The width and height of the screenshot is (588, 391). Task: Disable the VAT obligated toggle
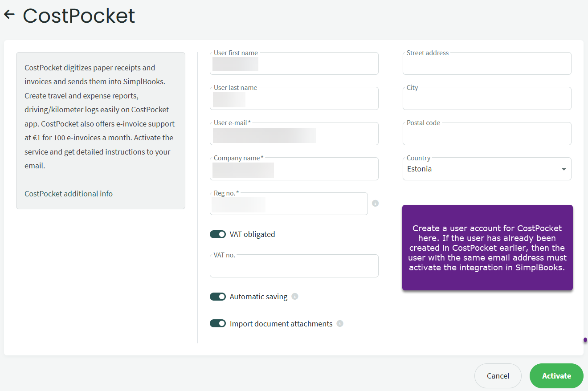point(218,234)
